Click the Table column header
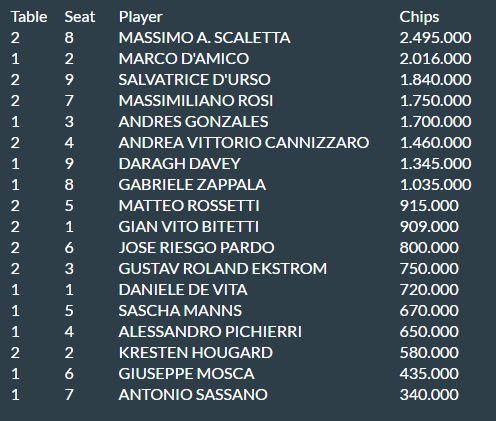 point(29,17)
